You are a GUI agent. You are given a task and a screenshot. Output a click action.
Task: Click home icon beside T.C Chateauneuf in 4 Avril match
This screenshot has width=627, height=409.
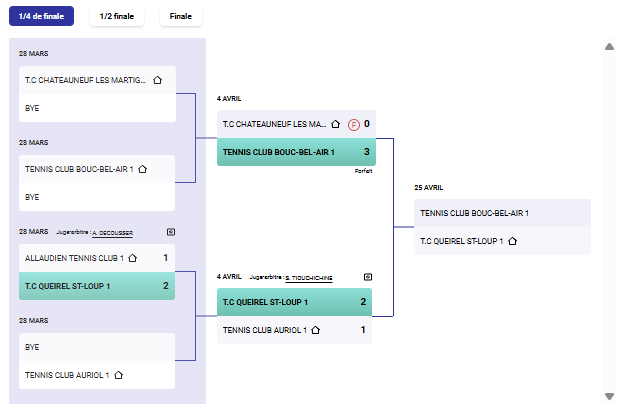[x=336, y=124]
